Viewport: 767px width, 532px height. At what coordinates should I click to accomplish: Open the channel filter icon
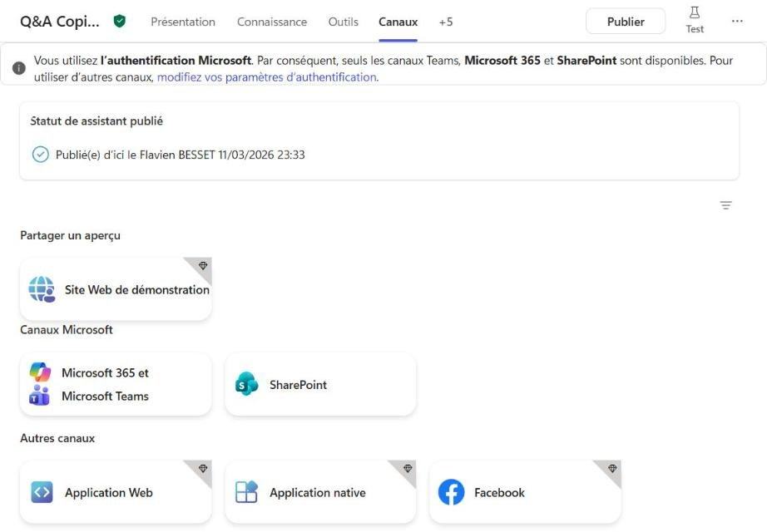tap(726, 205)
